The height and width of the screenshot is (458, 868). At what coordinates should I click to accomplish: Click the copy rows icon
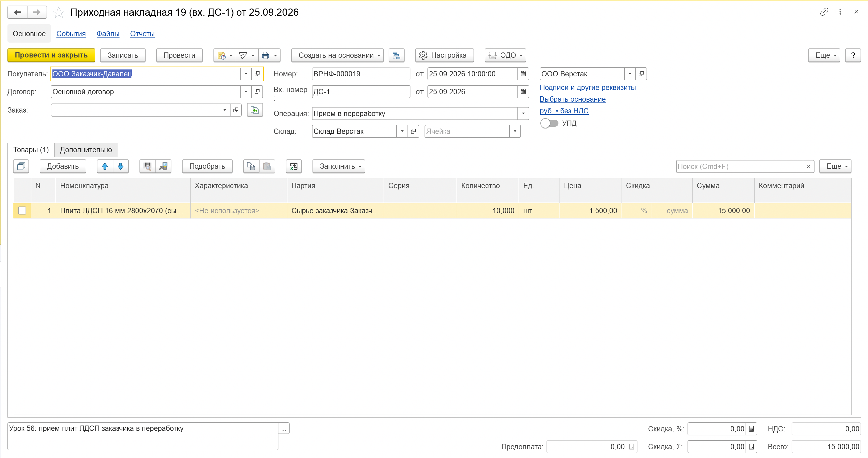point(251,166)
